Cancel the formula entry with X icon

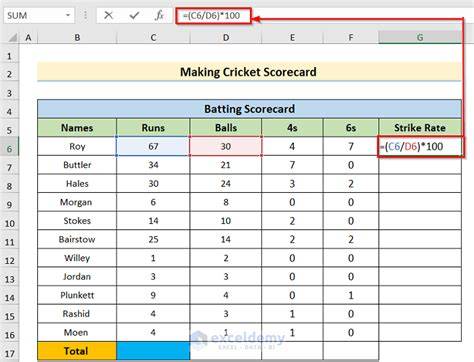(108, 15)
